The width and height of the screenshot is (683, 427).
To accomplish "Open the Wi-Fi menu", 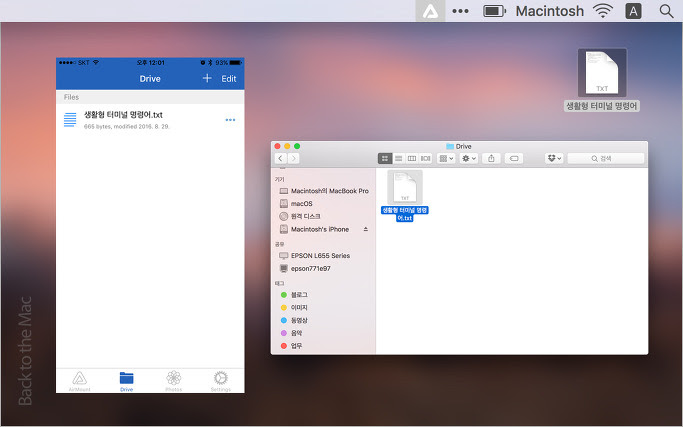I will tap(603, 11).
